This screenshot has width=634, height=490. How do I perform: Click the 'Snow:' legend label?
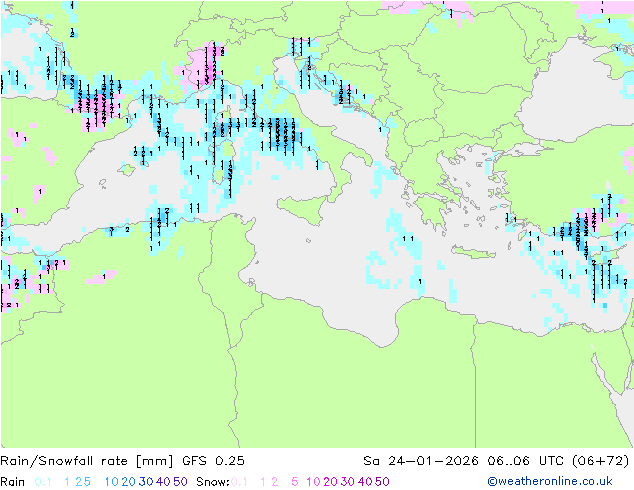(x=213, y=482)
